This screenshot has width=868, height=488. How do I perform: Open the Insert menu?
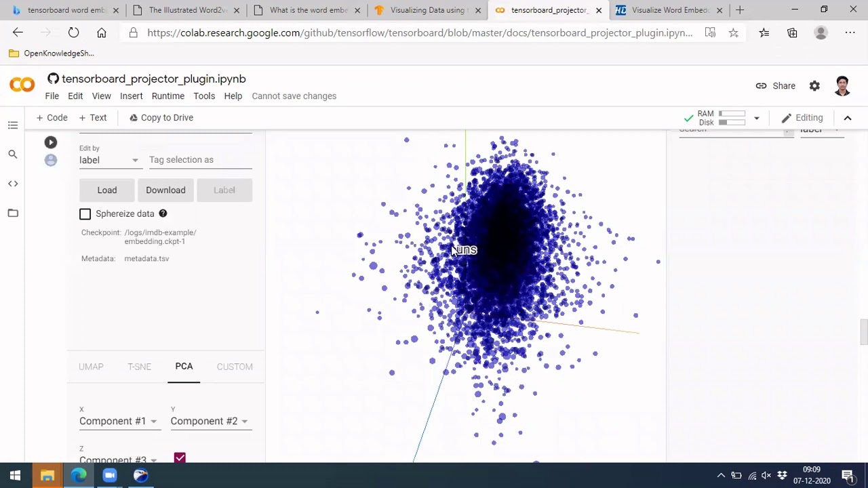click(x=131, y=96)
